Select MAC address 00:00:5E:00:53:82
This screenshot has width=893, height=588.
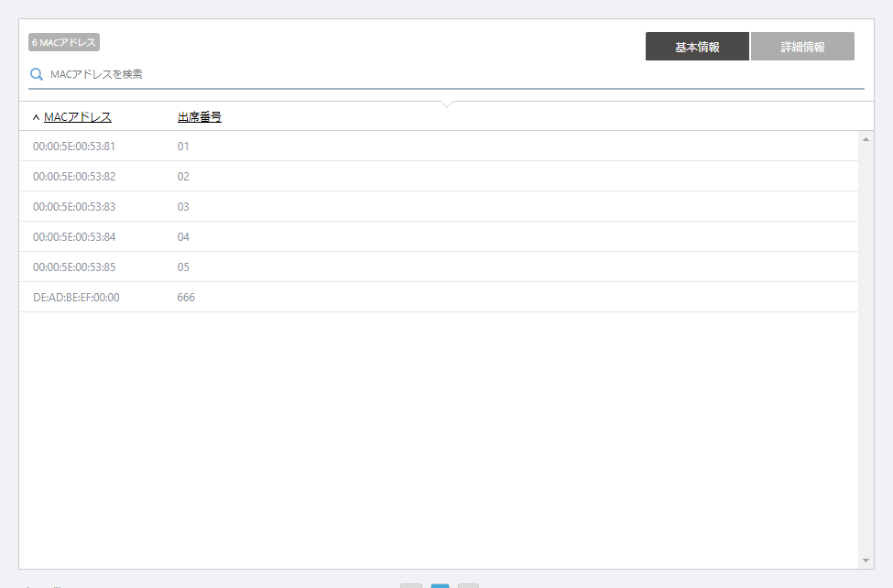point(74,177)
